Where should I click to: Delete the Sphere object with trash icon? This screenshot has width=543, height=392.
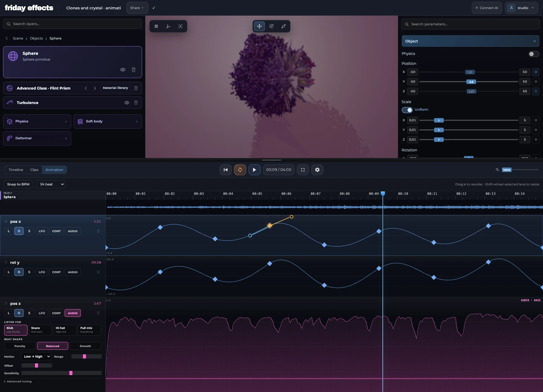tap(134, 70)
